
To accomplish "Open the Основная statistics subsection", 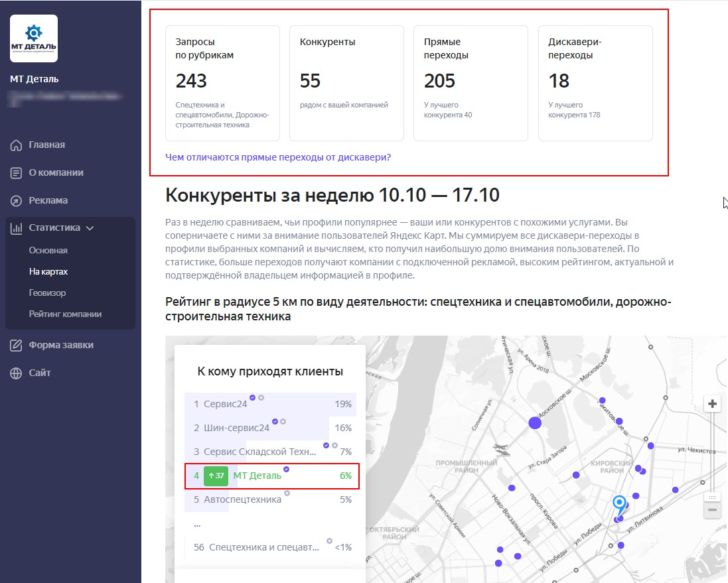I will point(48,251).
